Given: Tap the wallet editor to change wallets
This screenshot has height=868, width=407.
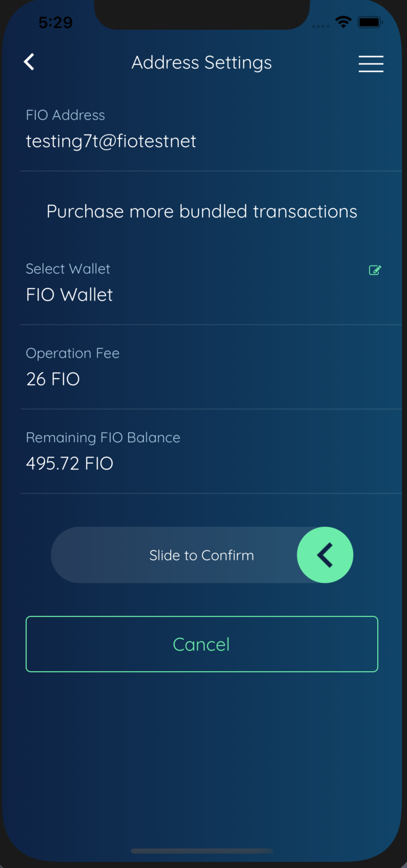Looking at the screenshot, I should point(375,270).
